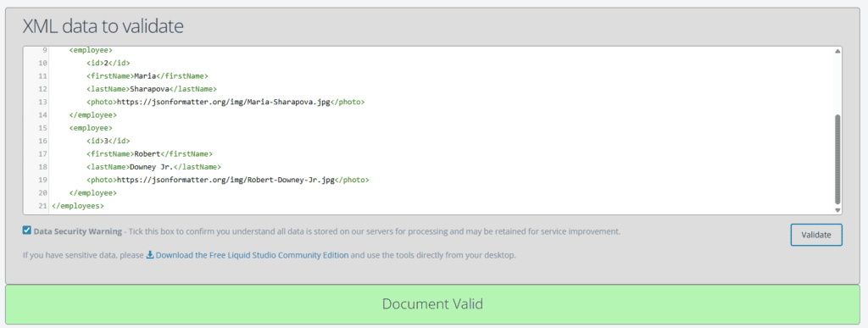This screenshot has height=328, width=868.
Task: Click the Data Security Warning label text
Action: [x=77, y=231]
